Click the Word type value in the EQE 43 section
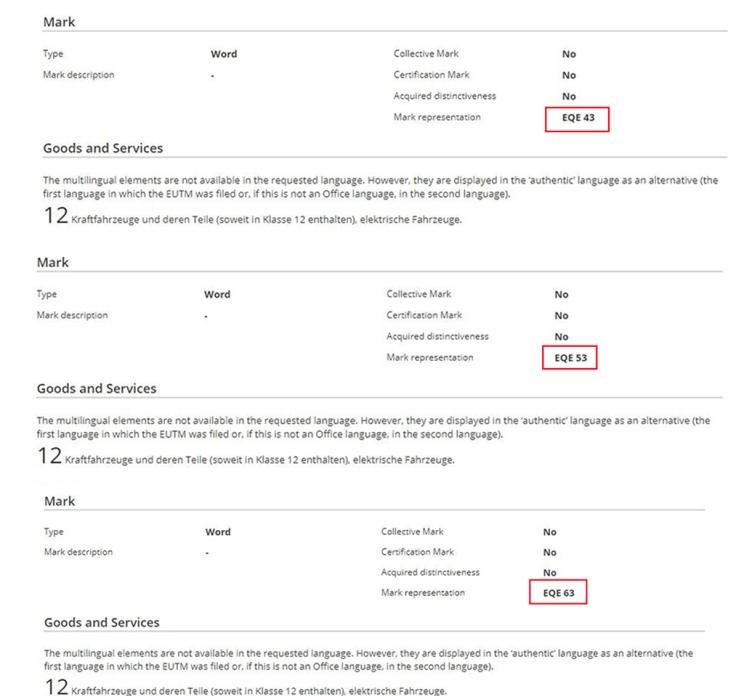The image size is (744, 696). 224,54
